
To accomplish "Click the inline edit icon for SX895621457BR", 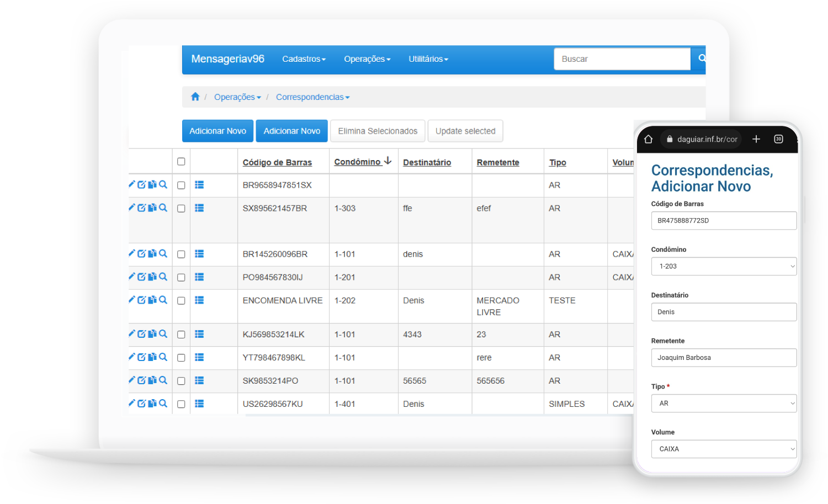I will (x=142, y=208).
